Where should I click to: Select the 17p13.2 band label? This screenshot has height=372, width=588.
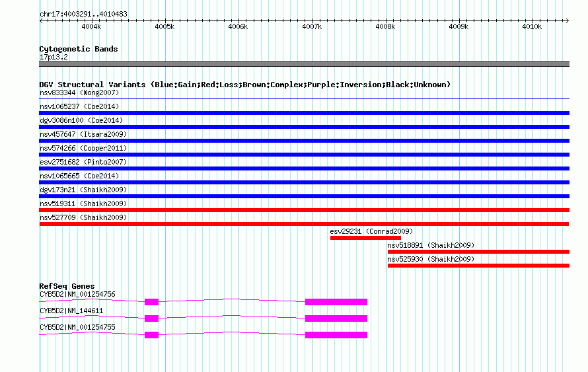54,57
